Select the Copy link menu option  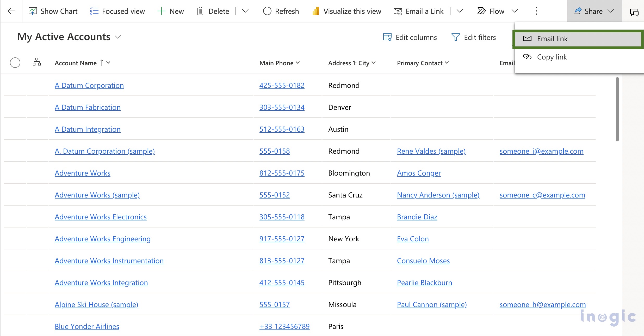552,57
